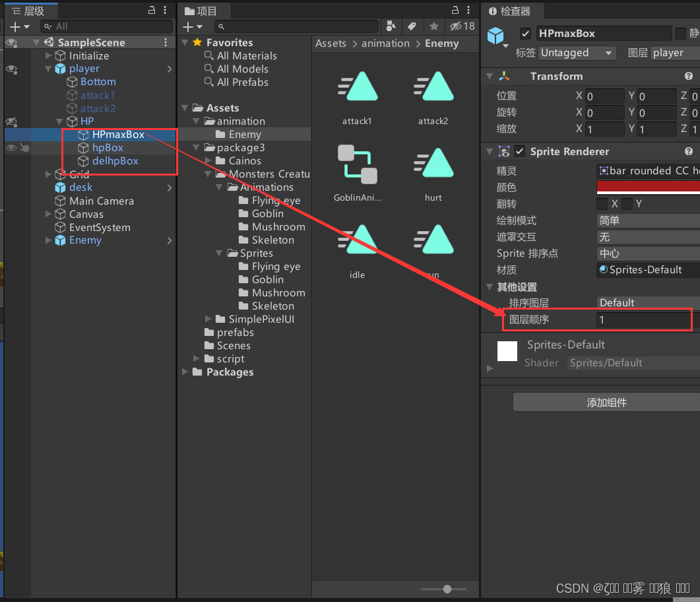Image resolution: width=700 pixels, height=602 pixels.
Task: Open the project panel three-dot menu
Action: tap(468, 10)
